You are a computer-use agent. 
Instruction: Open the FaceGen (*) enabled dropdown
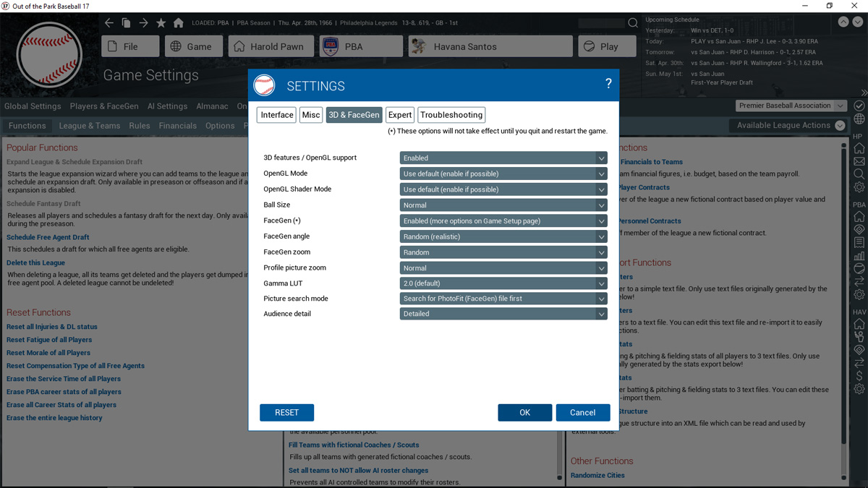(x=503, y=221)
